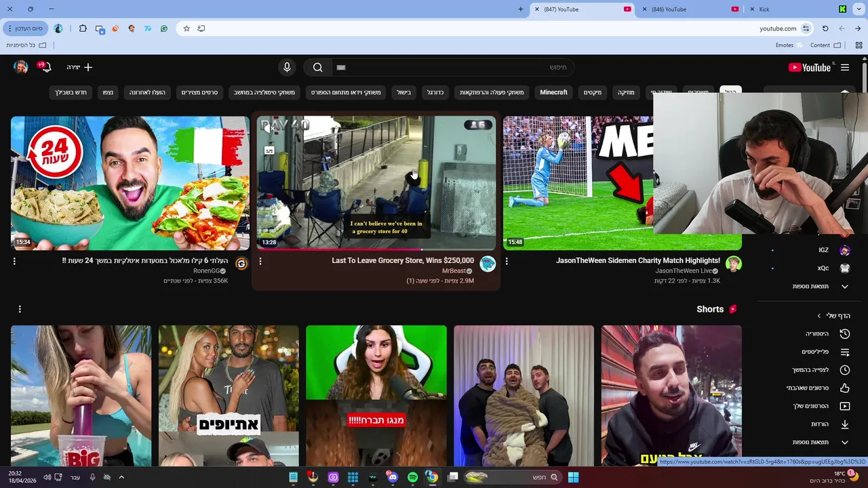The image size is (868, 488).
Task: Click the finish update (סיום העדכון) button
Action: pyautogui.click(x=26, y=28)
